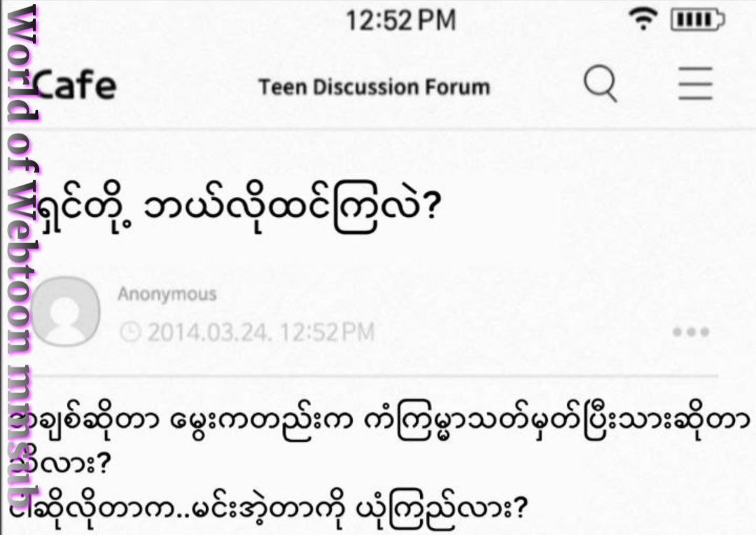Open the hamburger menu
Screen dimensions: 756x535
(695, 85)
